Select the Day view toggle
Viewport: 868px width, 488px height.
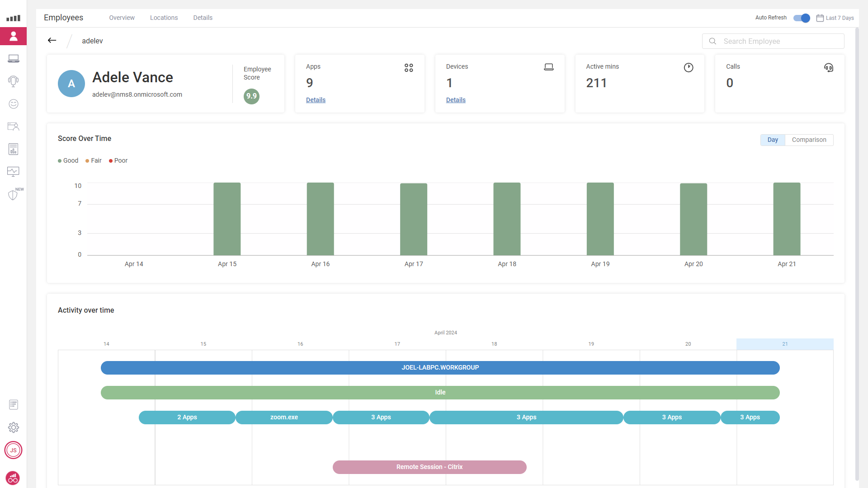(773, 140)
